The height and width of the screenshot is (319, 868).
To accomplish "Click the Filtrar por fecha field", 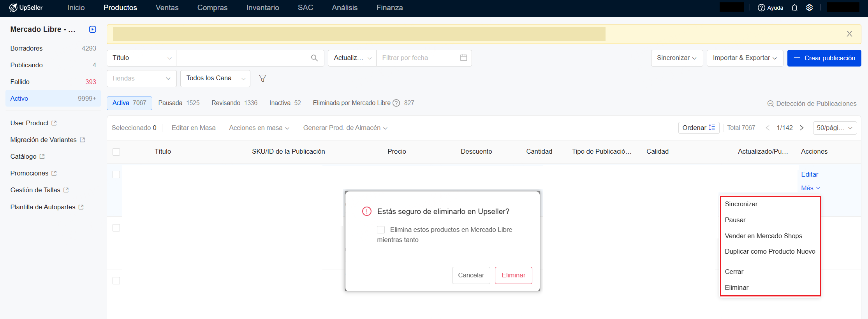I will 424,58.
